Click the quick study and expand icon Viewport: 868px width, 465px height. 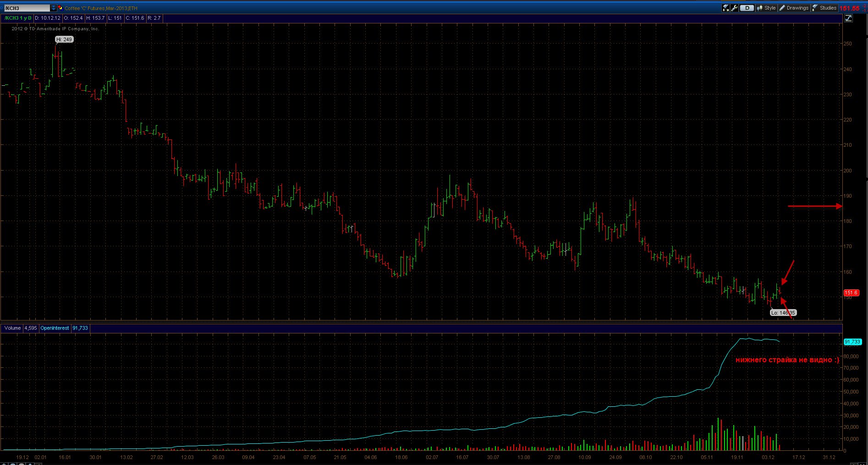725,8
